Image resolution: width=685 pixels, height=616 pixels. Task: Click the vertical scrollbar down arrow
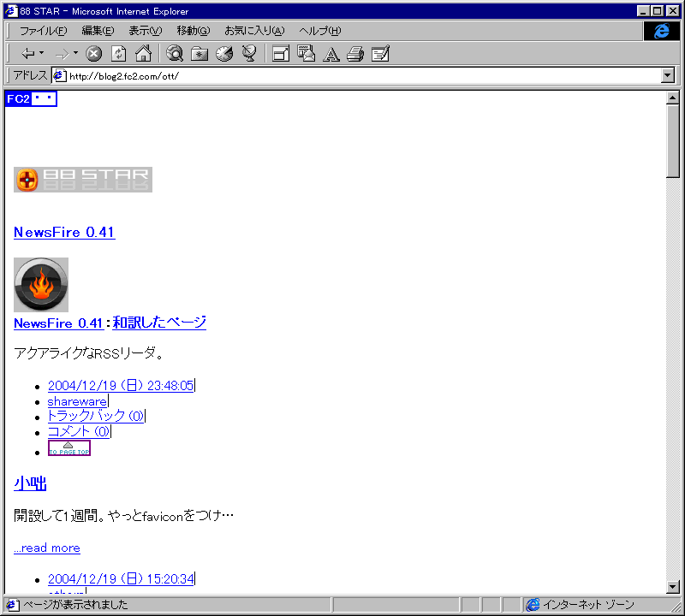tap(673, 587)
